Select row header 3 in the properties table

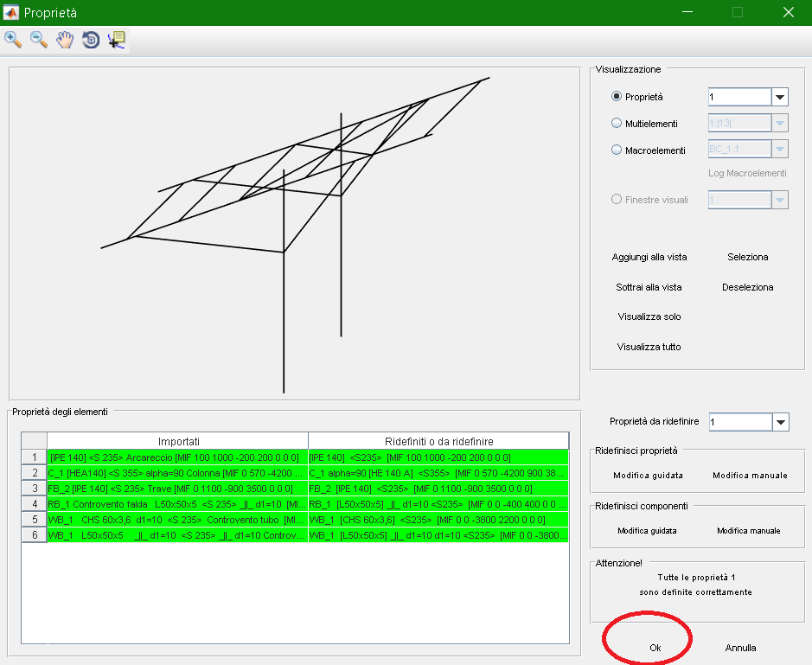point(35,489)
